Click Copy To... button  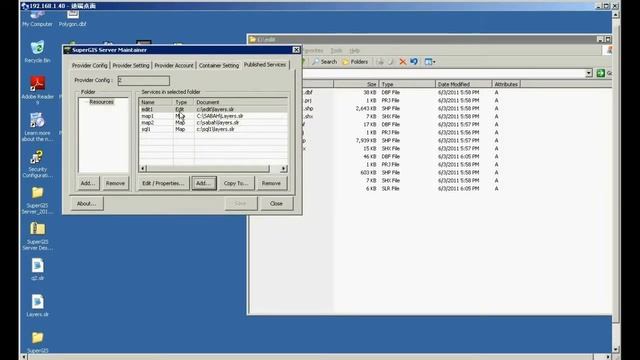(236, 183)
